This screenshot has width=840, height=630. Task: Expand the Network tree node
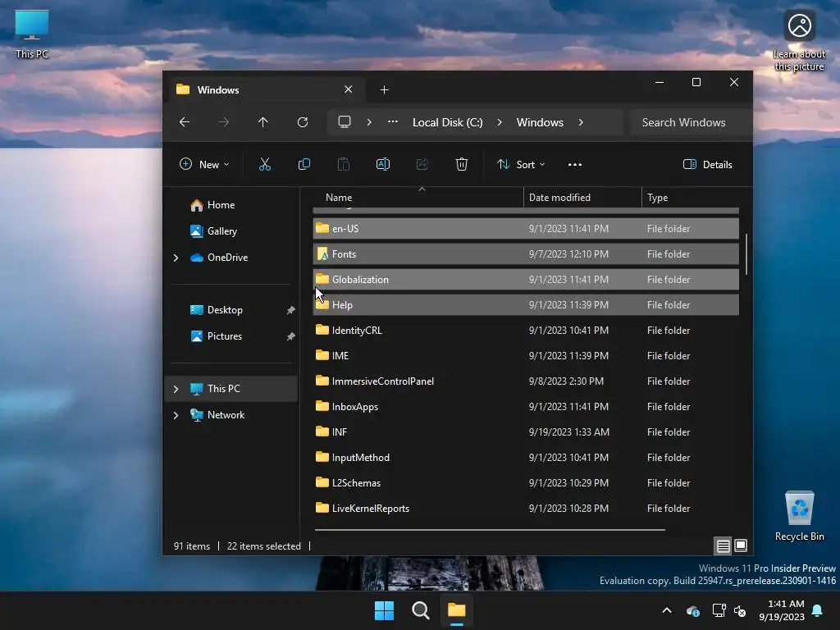pyautogui.click(x=176, y=415)
